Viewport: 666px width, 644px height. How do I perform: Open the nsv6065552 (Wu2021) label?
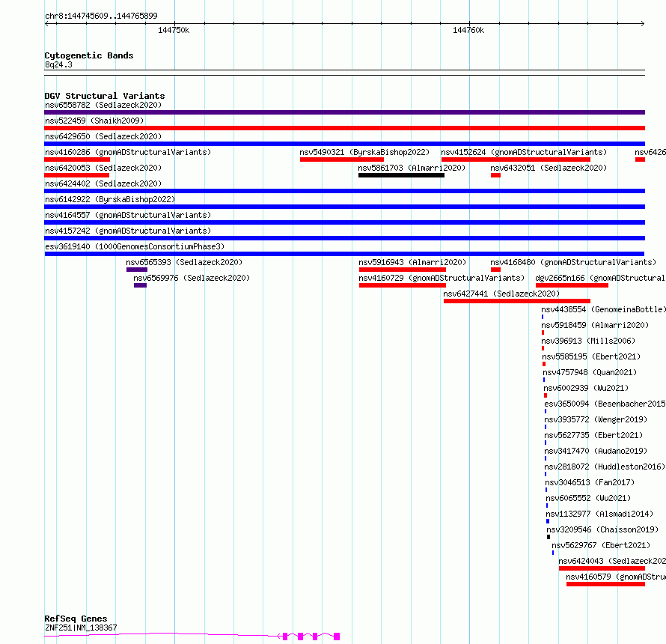(588, 498)
